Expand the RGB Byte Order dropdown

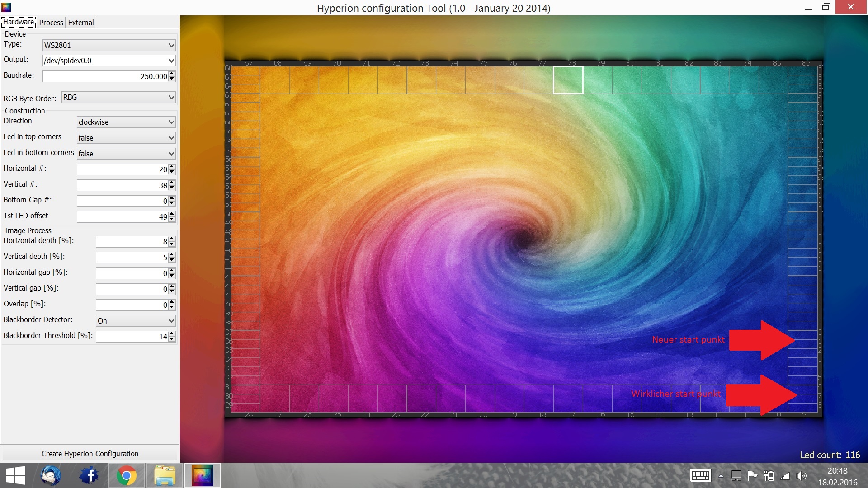[118, 97]
